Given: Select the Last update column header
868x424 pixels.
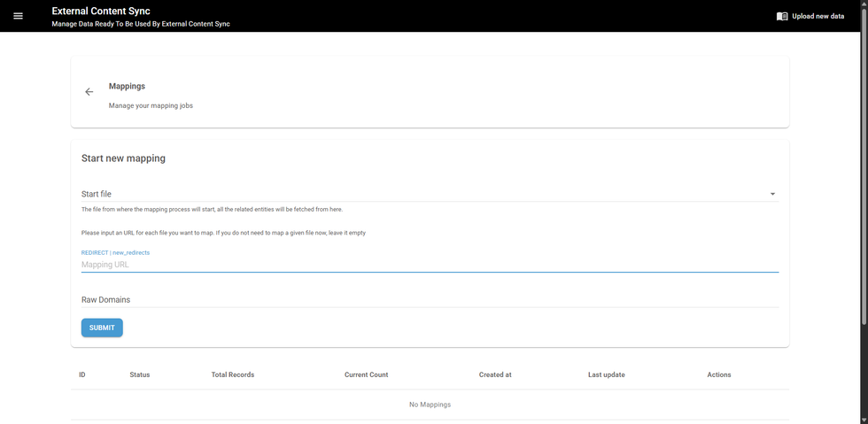Looking at the screenshot, I should pyautogui.click(x=606, y=374).
